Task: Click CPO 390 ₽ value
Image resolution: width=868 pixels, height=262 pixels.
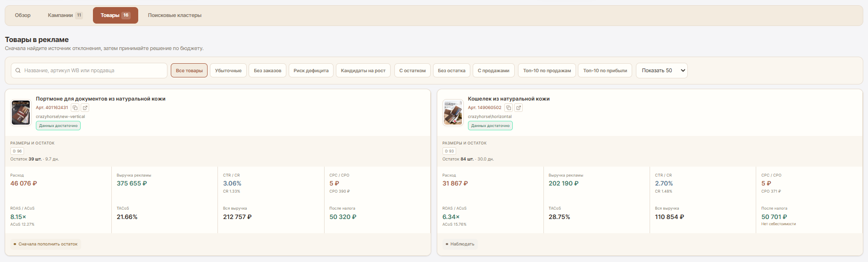Action: coord(340,191)
